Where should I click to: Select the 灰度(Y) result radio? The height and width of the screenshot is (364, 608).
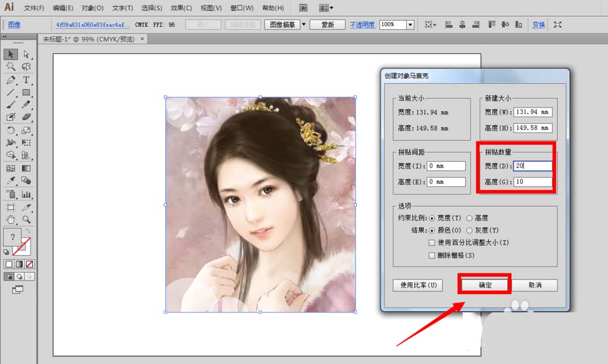pyautogui.click(x=469, y=231)
